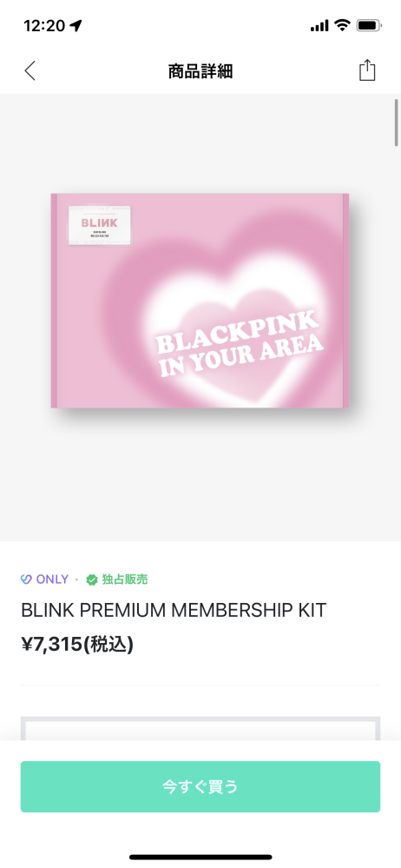This screenshot has width=401, height=868.
Task: Tap the bordered box below the price
Action: (x=200, y=728)
